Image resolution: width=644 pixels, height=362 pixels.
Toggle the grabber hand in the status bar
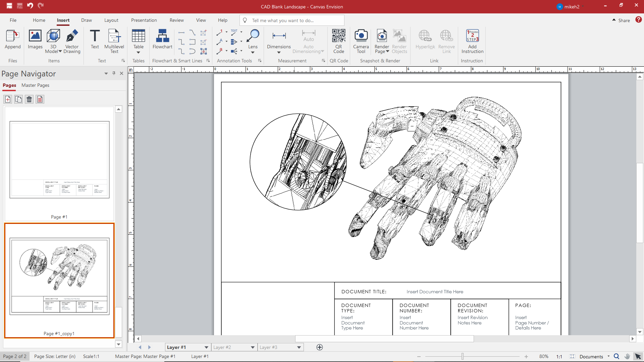[x=627, y=356]
